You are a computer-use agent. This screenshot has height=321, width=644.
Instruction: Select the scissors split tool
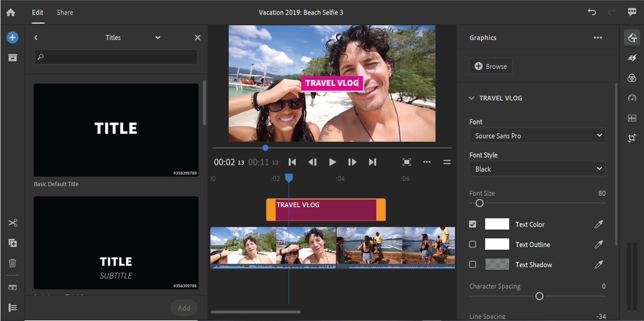[x=13, y=223]
